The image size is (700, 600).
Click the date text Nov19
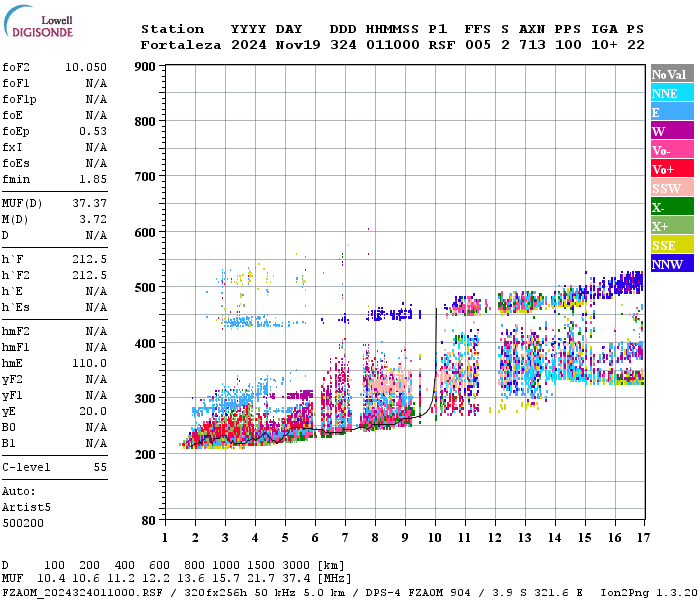coord(298,45)
